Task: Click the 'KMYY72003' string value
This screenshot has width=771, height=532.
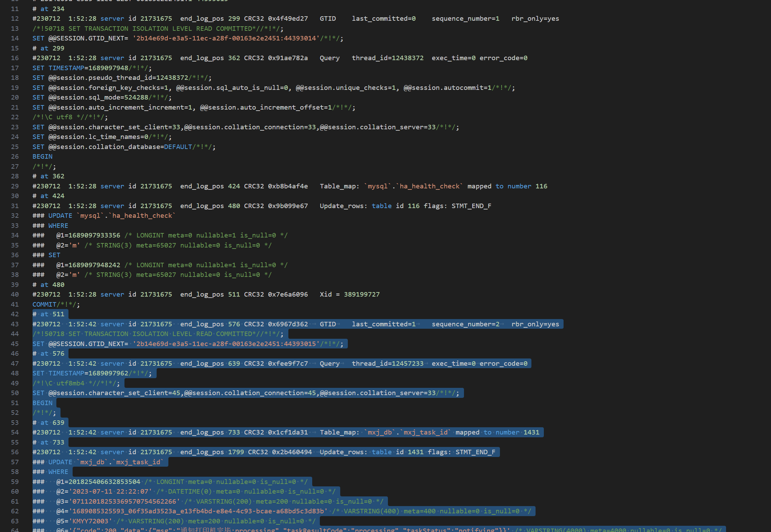Action: coord(90,521)
